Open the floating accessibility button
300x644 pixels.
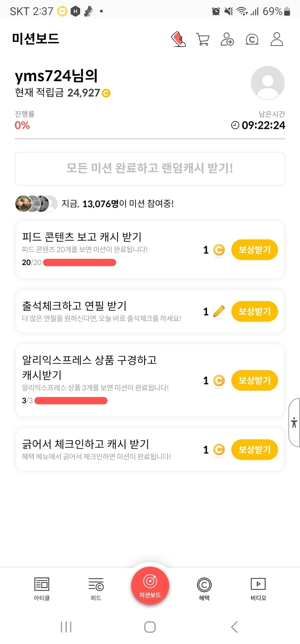click(294, 423)
